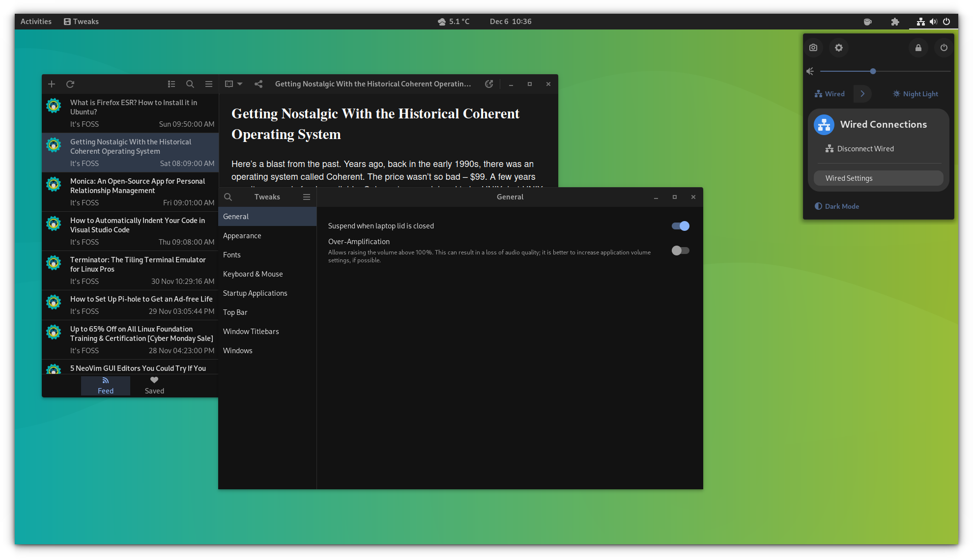Refresh the feed list
973x560 pixels.
(70, 84)
